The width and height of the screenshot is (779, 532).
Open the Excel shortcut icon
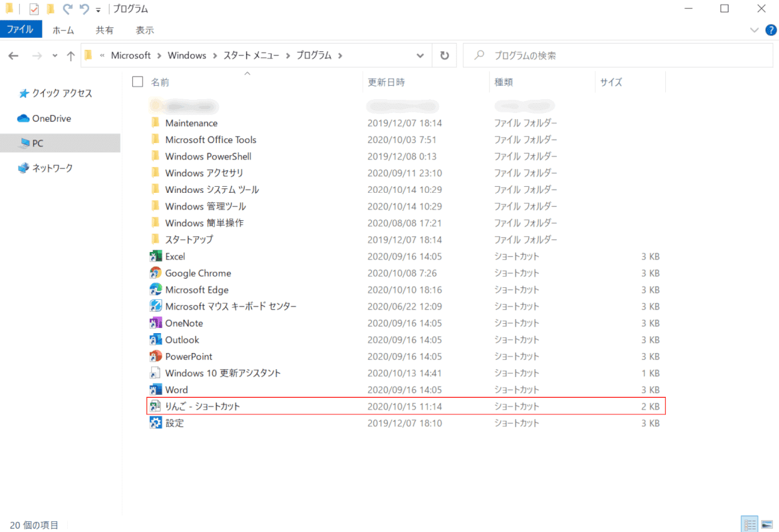[x=156, y=256]
